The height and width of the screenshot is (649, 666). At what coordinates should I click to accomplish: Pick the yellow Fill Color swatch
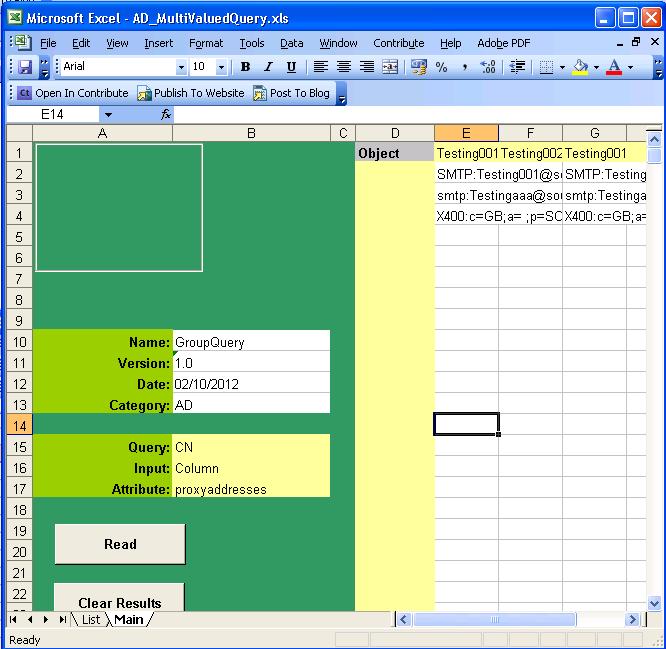580,67
